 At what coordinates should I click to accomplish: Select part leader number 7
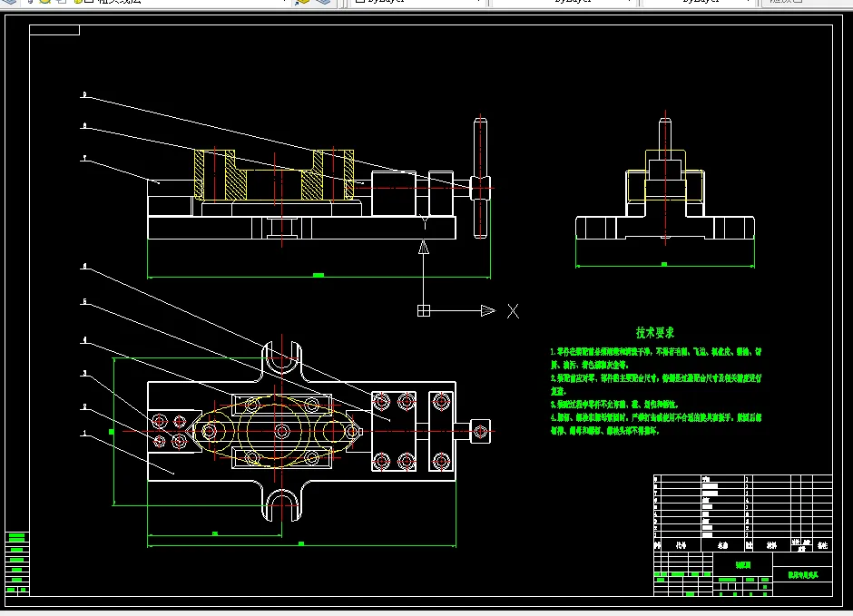[84, 158]
